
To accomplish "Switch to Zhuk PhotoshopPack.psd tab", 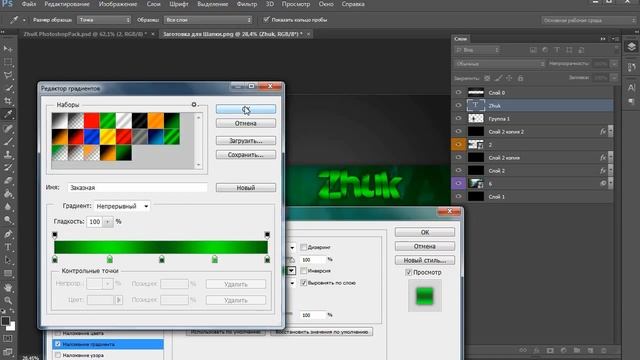I will click(85, 34).
